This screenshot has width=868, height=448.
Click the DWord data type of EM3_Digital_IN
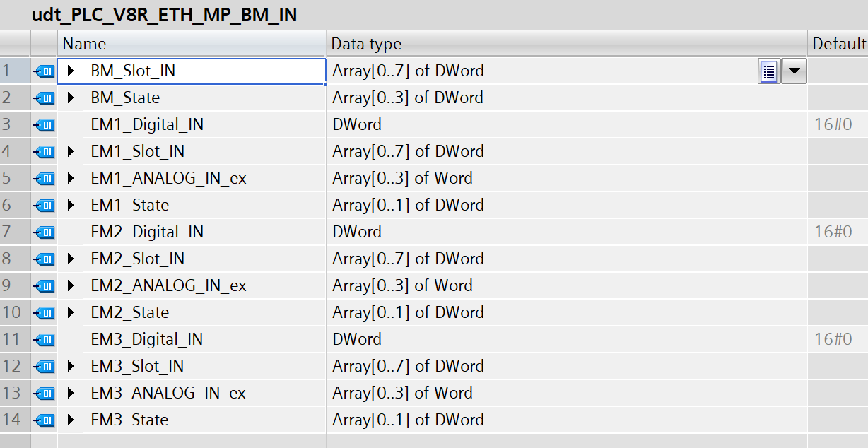click(x=357, y=340)
